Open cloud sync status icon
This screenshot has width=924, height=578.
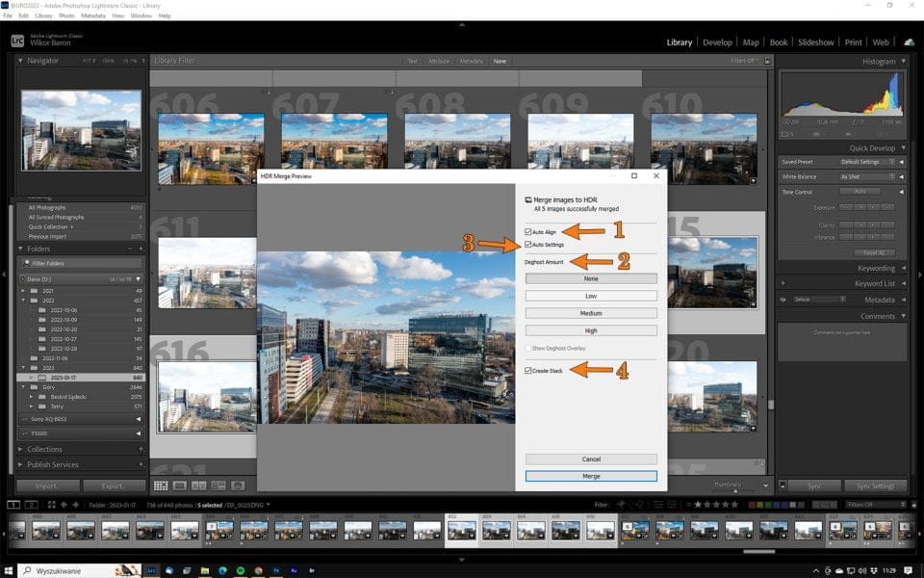910,41
